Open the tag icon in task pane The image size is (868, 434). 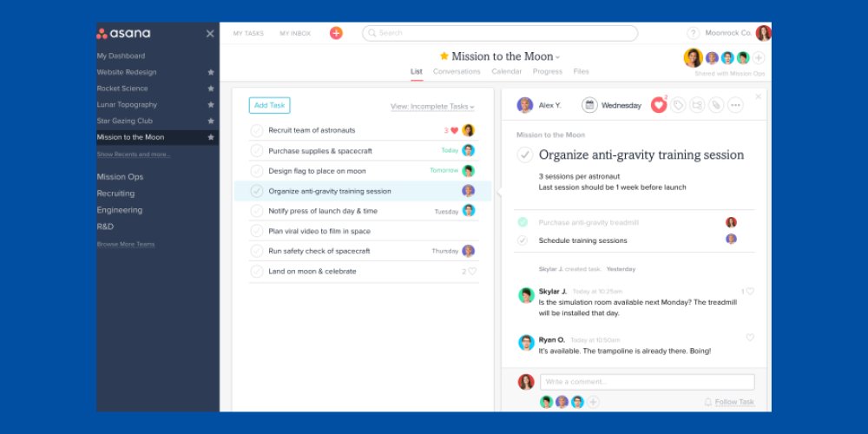(678, 105)
